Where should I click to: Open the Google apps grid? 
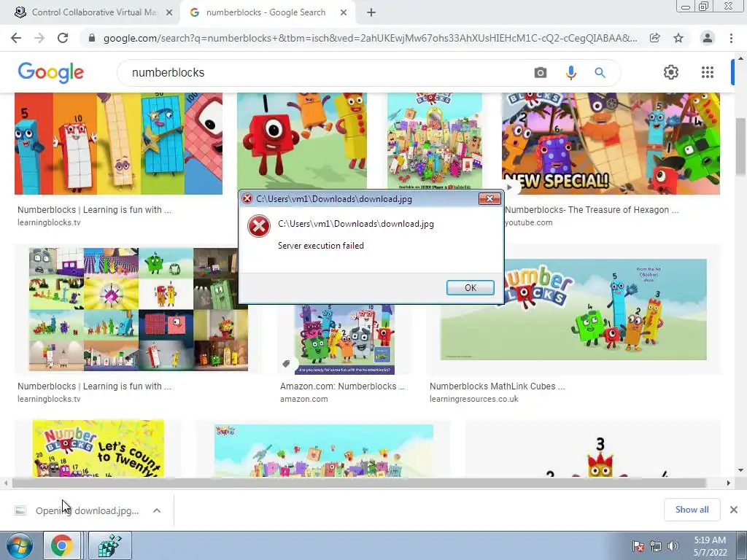[x=708, y=72]
